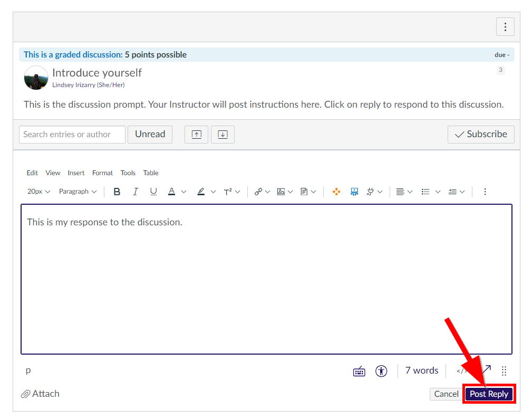Open the View menu in the editor
532x419 pixels.
click(x=53, y=173)
